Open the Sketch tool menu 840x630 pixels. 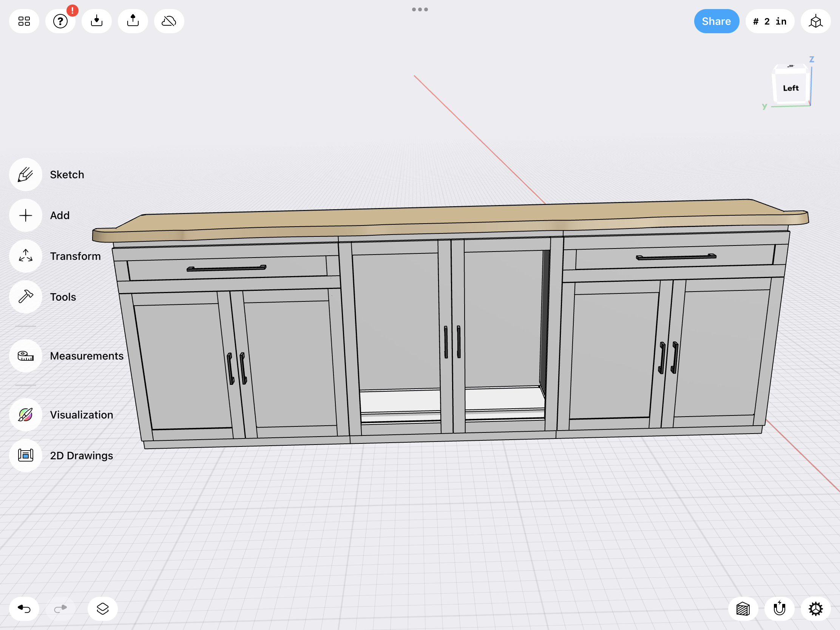pyautogui.click(x=25, y=174)
